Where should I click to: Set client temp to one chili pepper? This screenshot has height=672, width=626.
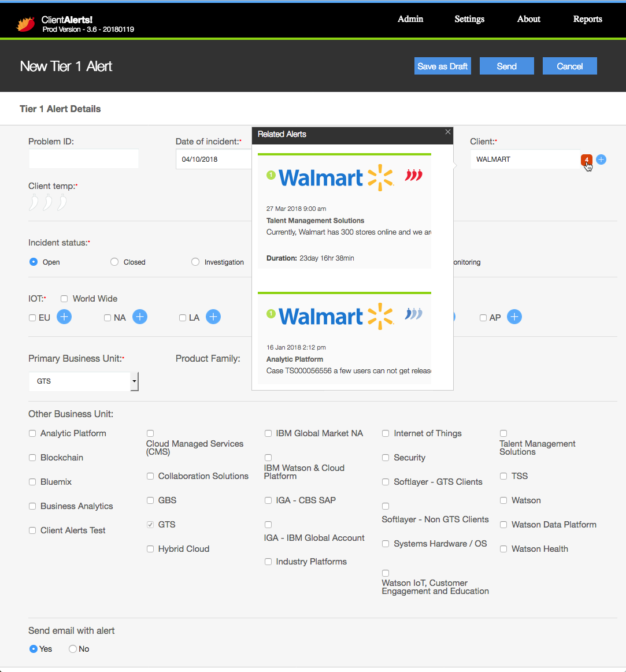pyautogui.click(x=34, y=202)
